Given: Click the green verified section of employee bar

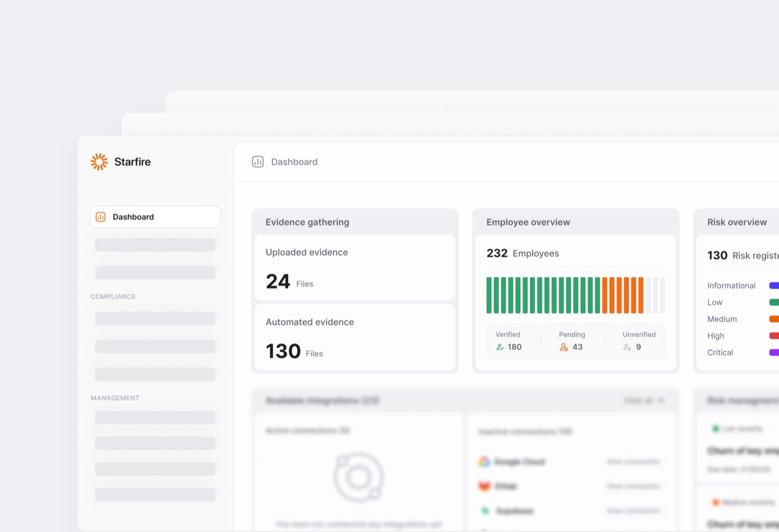Looking at the screenshot, I should click(544, 295).
